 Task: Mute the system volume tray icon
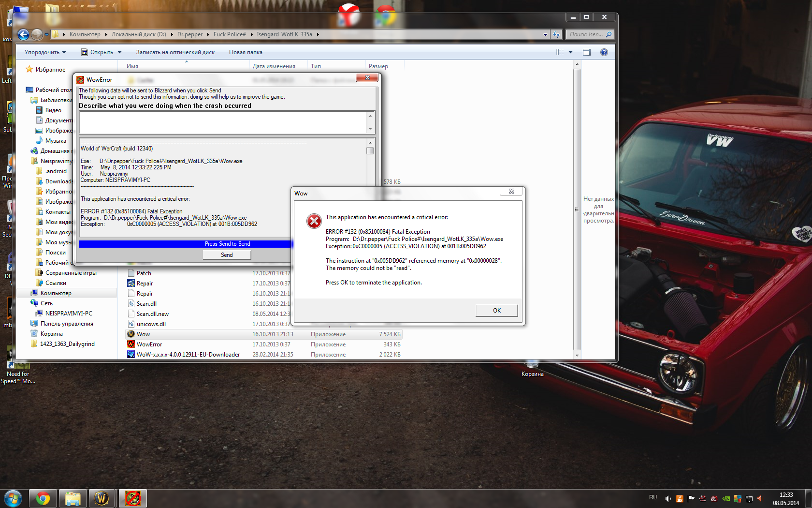(x=667, y=499)
